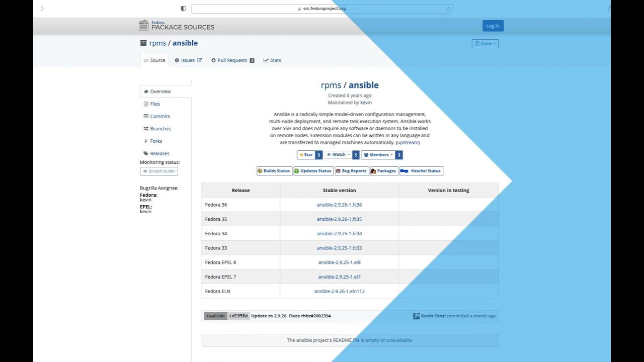Click the Fedora ELN release cell
This screenshot has height=362, width=644.
(x=241, y=291)
